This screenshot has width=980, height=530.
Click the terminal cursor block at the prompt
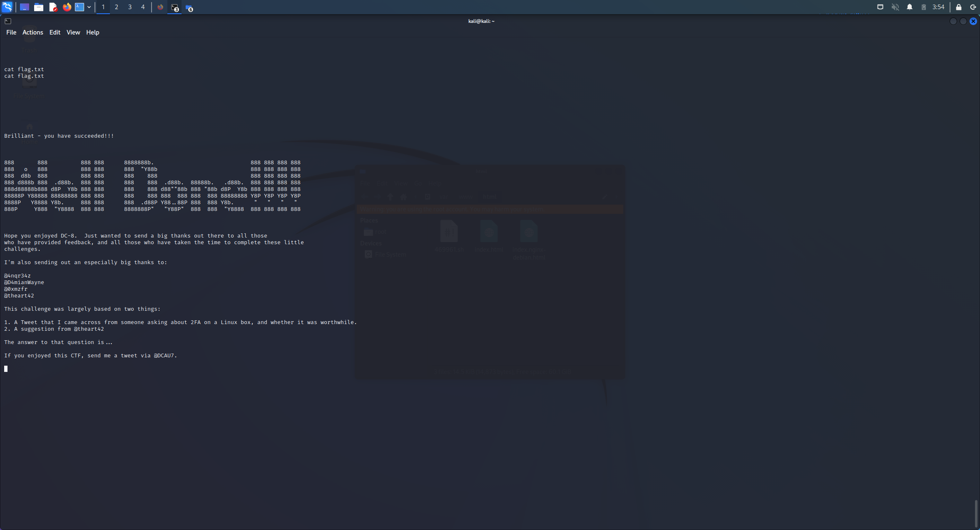click(x=6, y=369)
